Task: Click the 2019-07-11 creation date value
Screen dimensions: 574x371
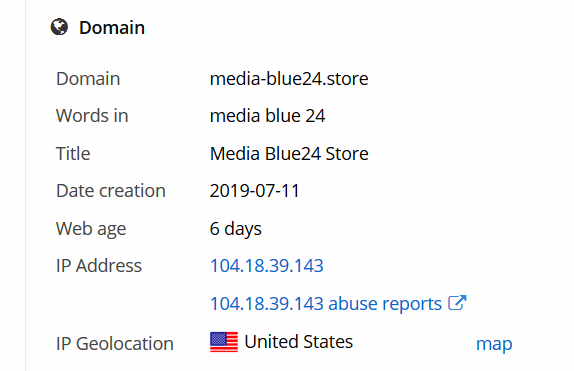Action: [x=255, y=191]
